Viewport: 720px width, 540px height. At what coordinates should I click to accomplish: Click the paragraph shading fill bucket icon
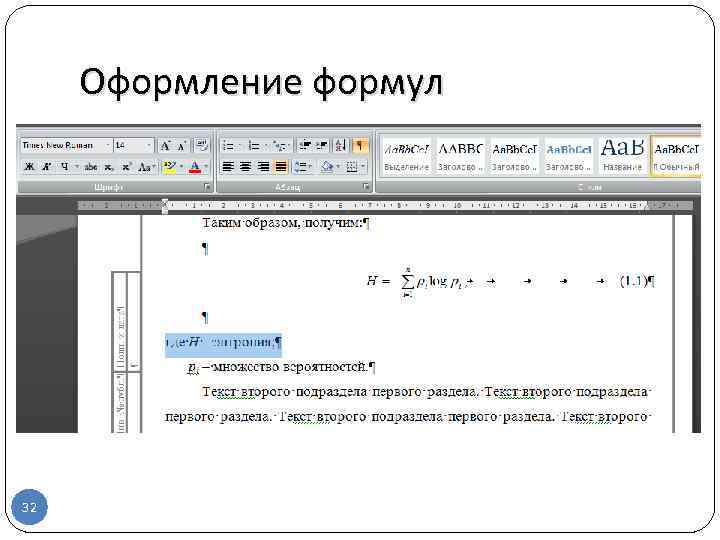pyautogui.click(x=326, y=167)
